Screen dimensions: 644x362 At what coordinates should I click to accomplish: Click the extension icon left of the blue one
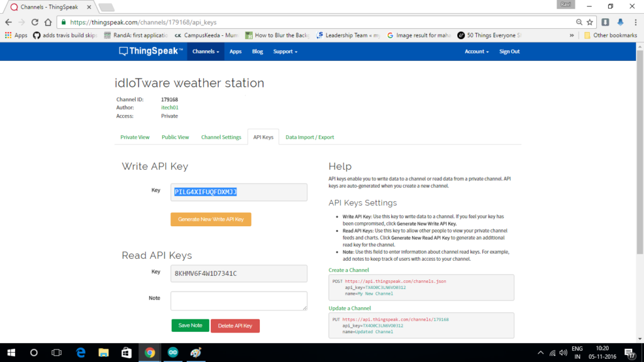click(606, 22)
